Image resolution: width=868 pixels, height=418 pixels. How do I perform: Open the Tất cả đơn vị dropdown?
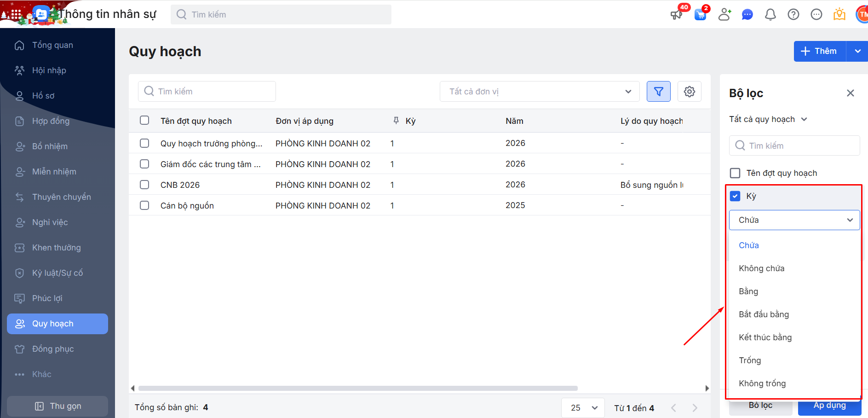pos(539,92)
